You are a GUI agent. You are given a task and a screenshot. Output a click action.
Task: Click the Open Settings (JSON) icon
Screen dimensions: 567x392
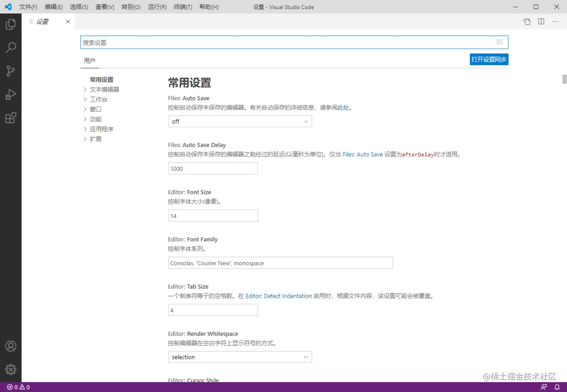(527, 21)
